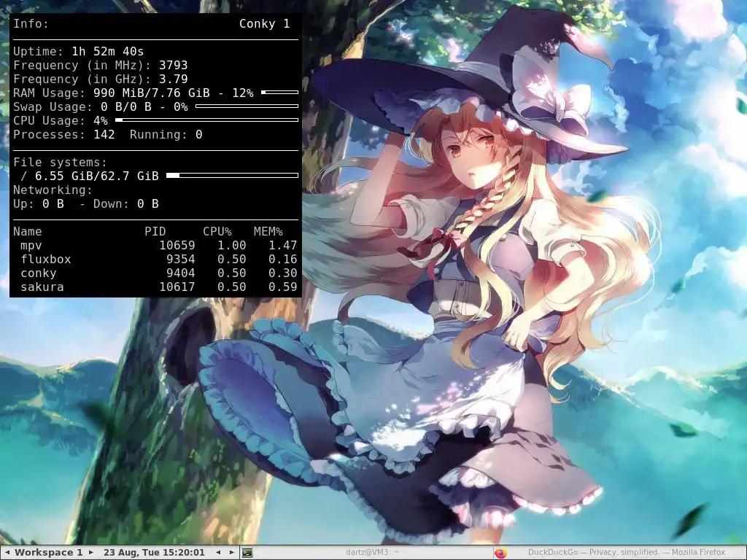Click the MEM% column header
This screenshot has width=747, height=560.
pyautogui.click(x=268, y=231)
